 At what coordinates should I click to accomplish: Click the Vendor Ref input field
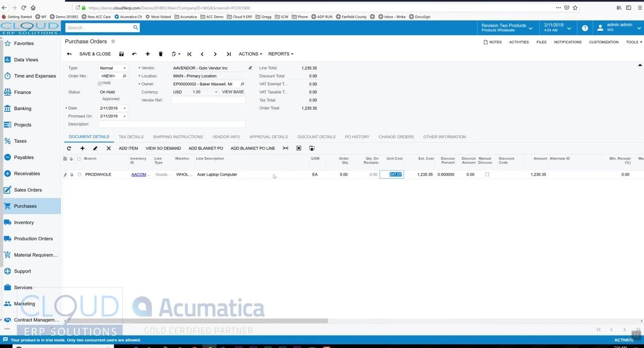click(208, 100)
